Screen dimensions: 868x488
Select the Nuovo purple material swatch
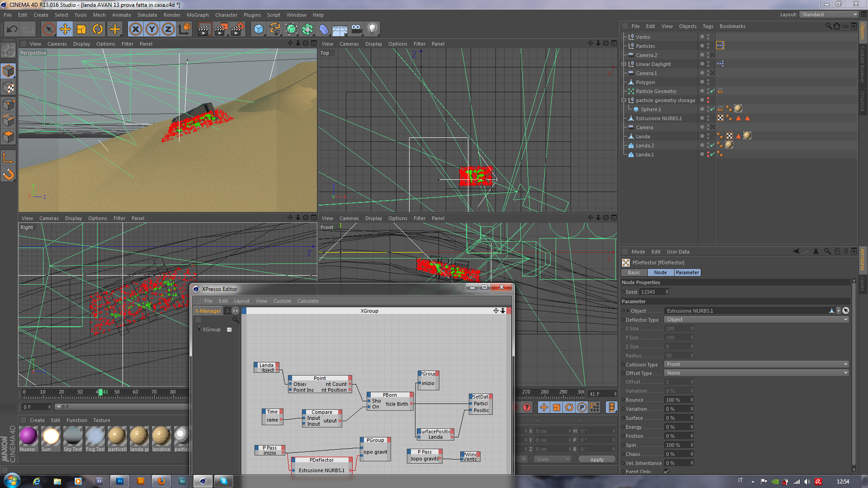28,436
